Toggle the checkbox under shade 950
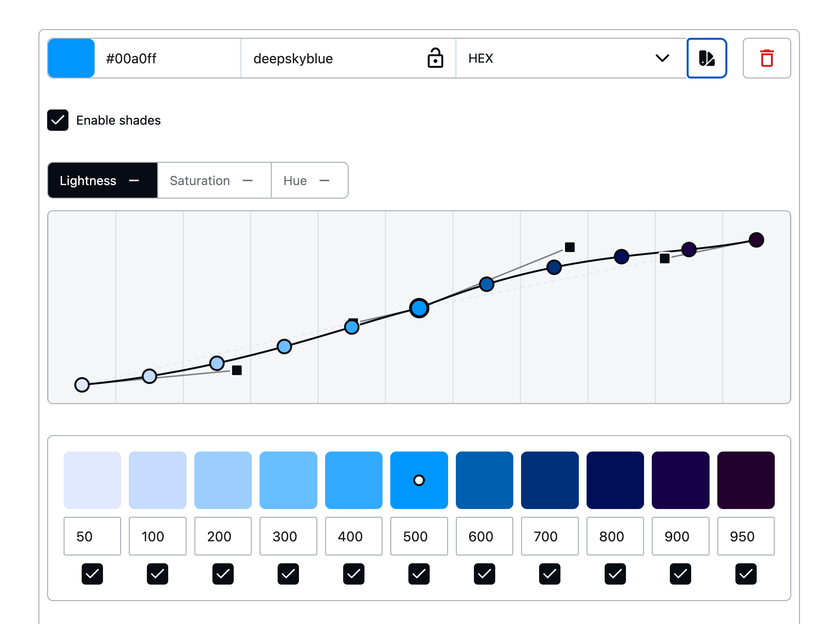This screenshot has width=840, height=624. (x=746, y=574)
